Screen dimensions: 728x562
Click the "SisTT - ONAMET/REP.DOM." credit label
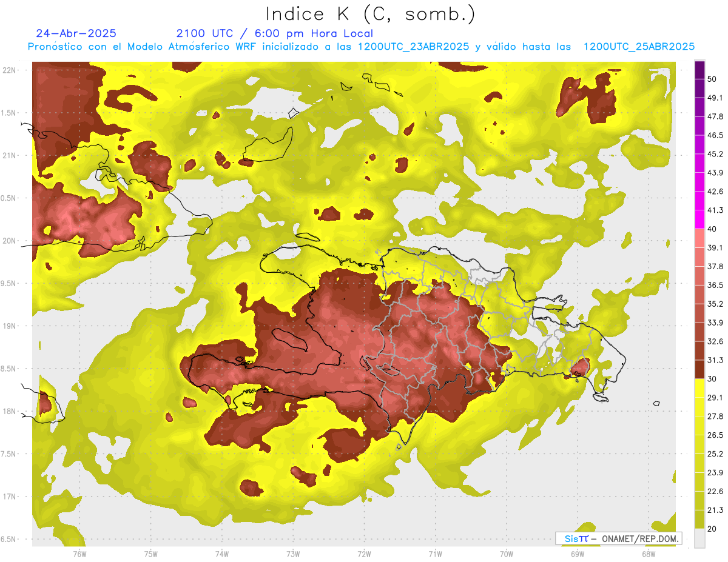[x=619, y=538]
